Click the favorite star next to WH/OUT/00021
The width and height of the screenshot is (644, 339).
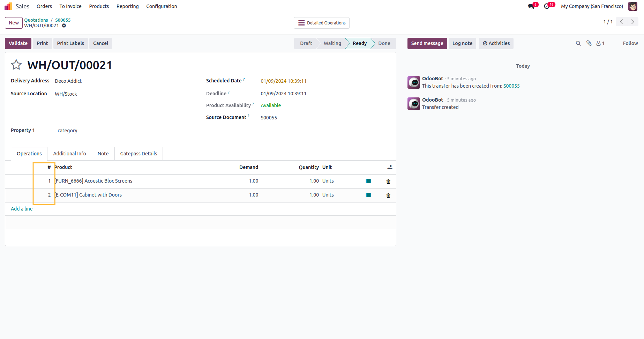[16, 65]
